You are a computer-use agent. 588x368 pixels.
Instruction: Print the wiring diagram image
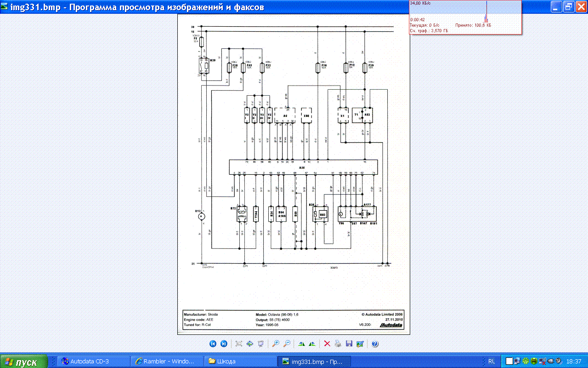click(338, 344)
